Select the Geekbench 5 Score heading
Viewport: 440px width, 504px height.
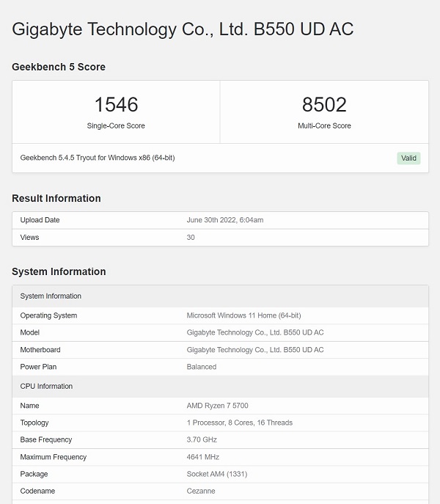coord(59,67)
